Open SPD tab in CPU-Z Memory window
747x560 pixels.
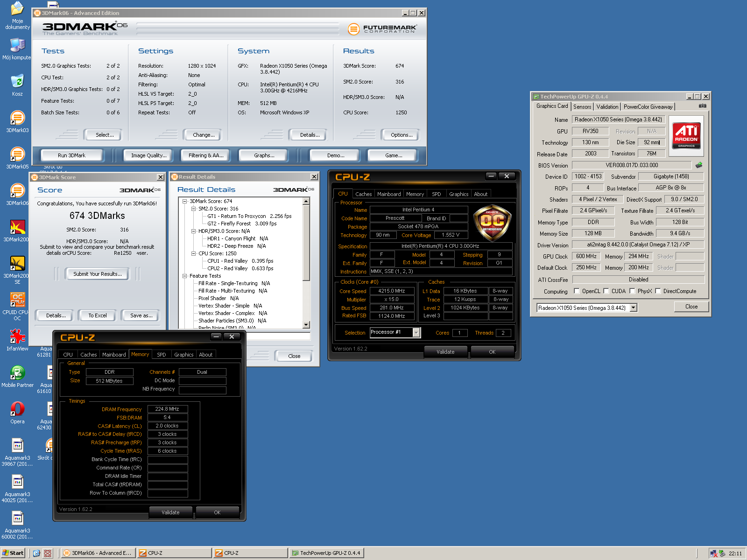click(162, 355)
